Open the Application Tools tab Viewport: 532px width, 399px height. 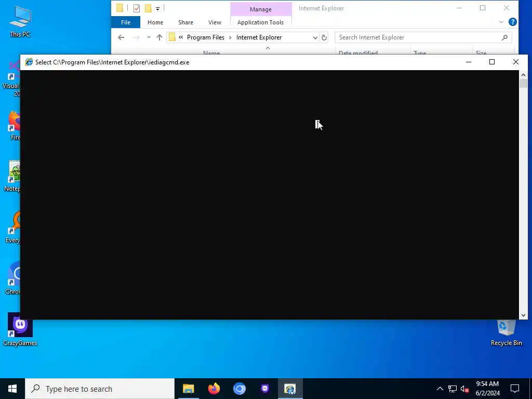pos(261,22)
